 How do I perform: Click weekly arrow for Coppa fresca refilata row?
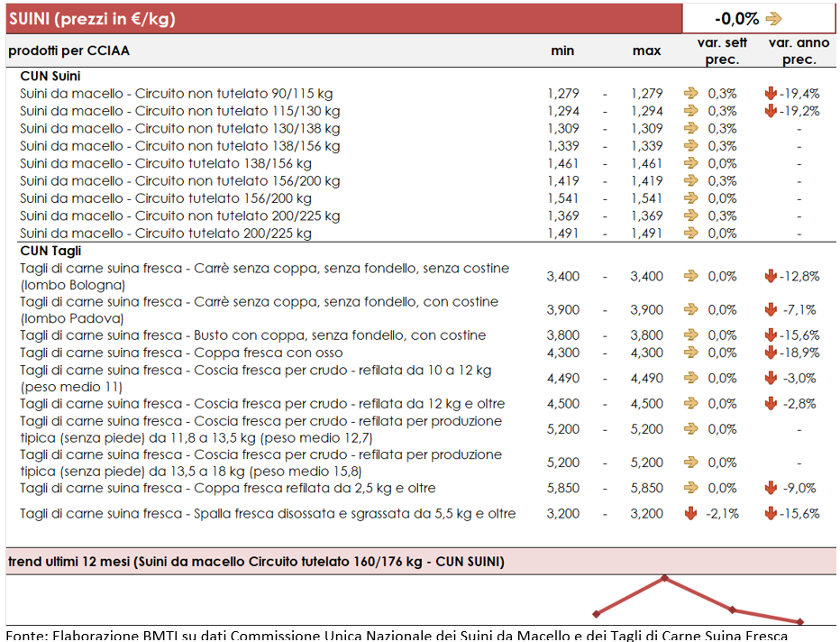[691, 488]
